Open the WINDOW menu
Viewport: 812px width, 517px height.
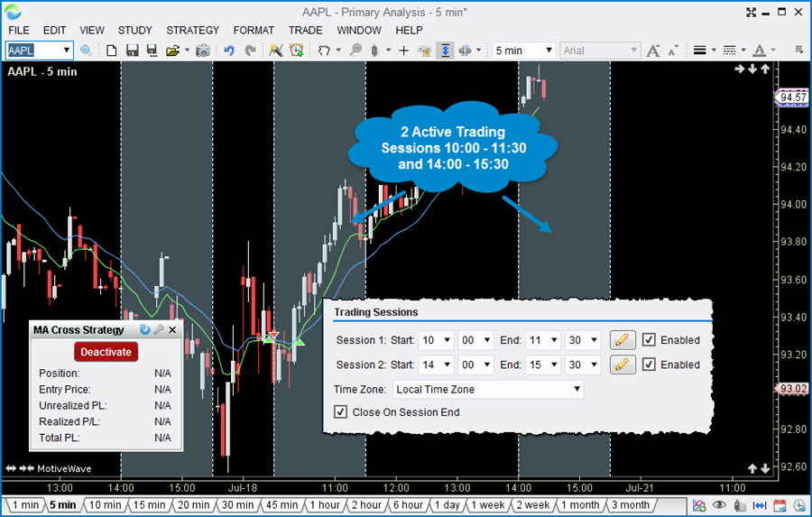click(359, 30)
